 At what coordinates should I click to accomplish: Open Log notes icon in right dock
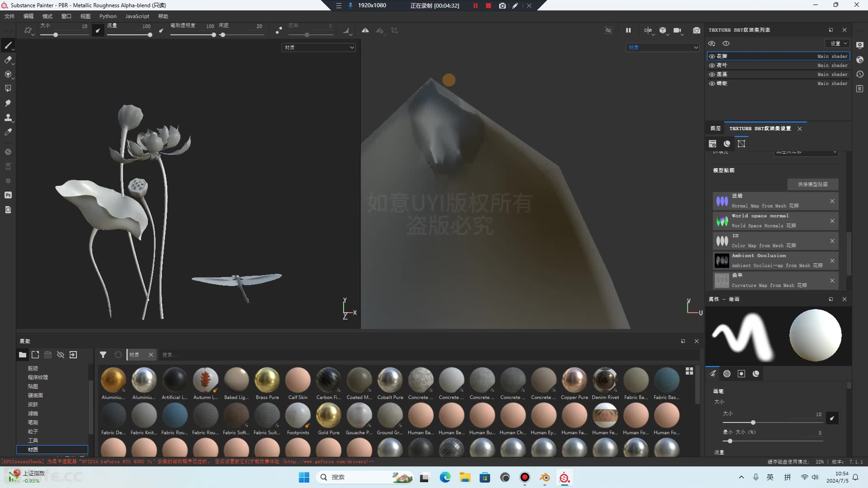click(860, 89)
